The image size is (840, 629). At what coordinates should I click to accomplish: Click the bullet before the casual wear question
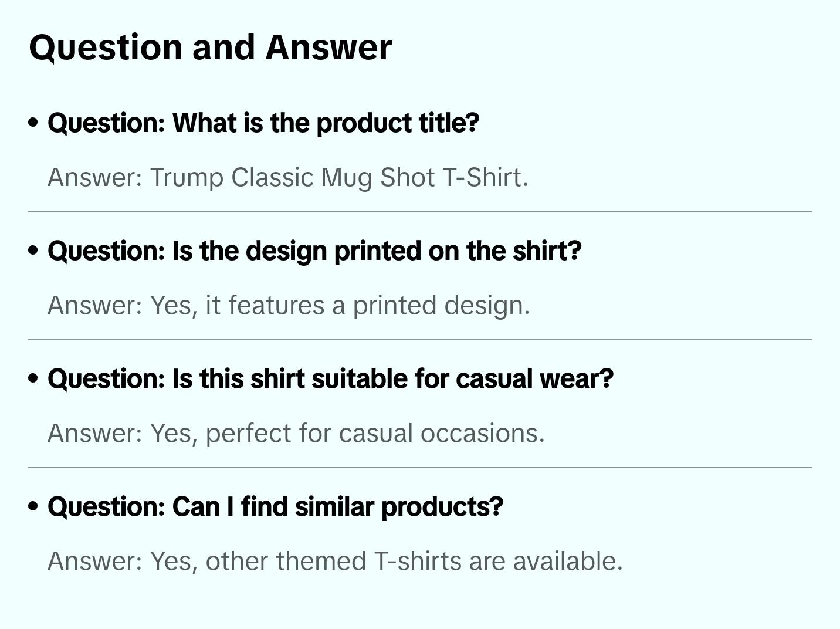[33, 378]
